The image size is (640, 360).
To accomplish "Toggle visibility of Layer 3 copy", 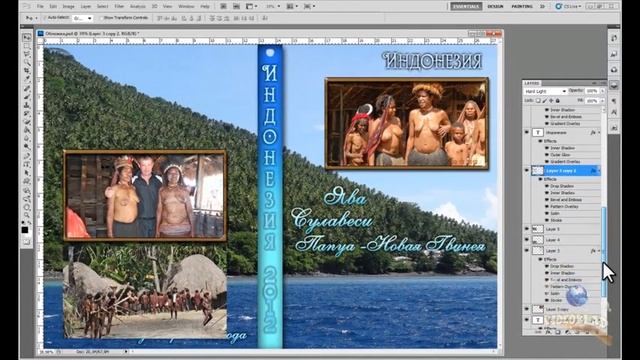I will (527, 309).
